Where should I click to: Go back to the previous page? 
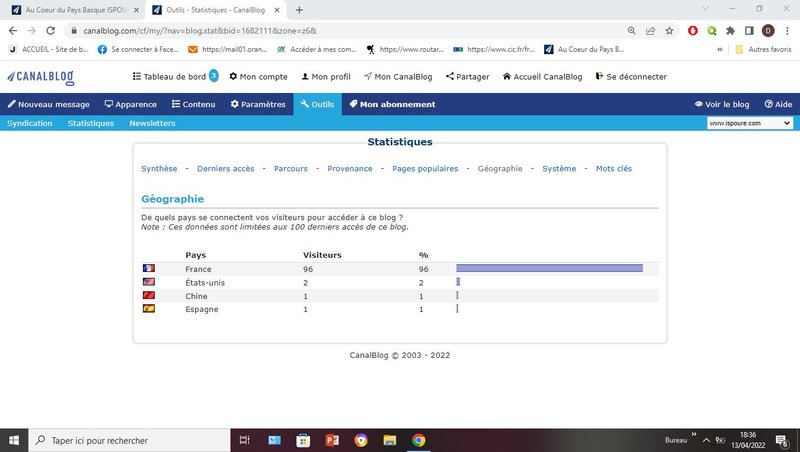pyautogui.click(x=13, y=31)
